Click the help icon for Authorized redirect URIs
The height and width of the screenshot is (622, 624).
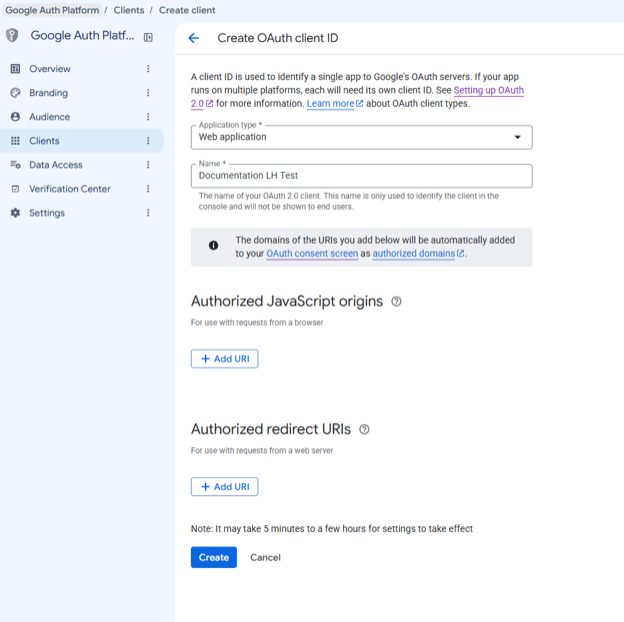(364, 429)
